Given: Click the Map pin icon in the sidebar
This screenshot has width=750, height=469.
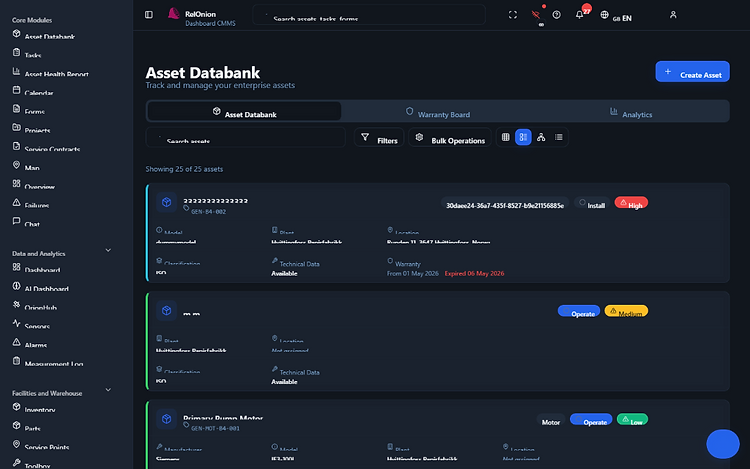Looking at the screenshot, I should (x=16, y=165).
